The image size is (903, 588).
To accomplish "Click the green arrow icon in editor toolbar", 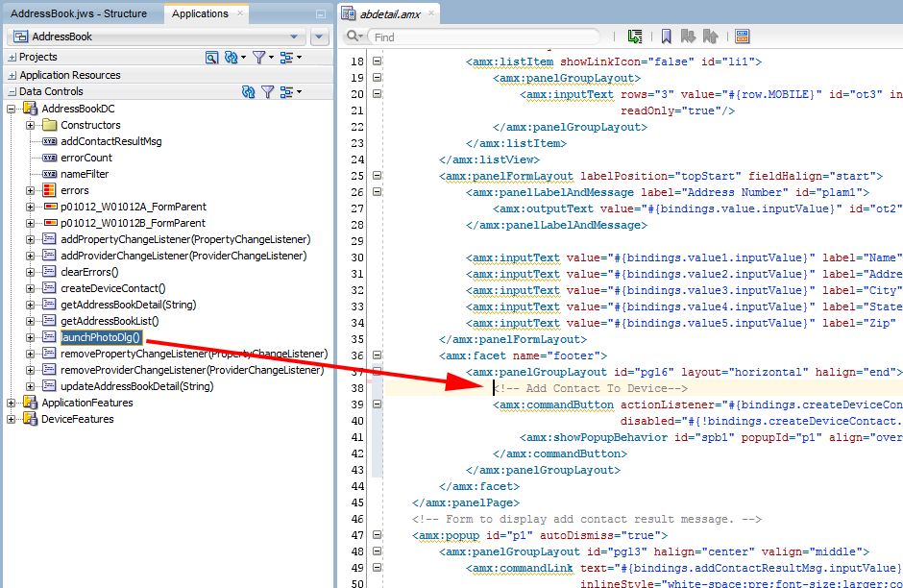I will point(635,37).
